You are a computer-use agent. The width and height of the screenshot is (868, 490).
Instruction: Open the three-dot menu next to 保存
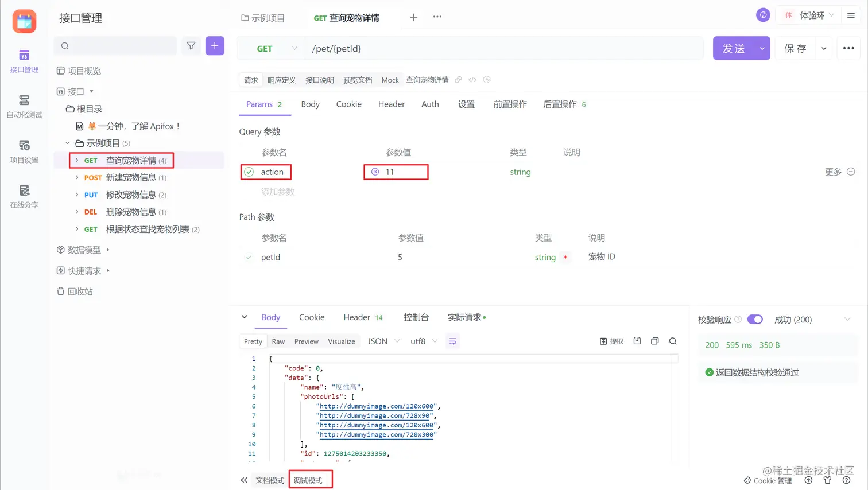[x=848, y=49]
